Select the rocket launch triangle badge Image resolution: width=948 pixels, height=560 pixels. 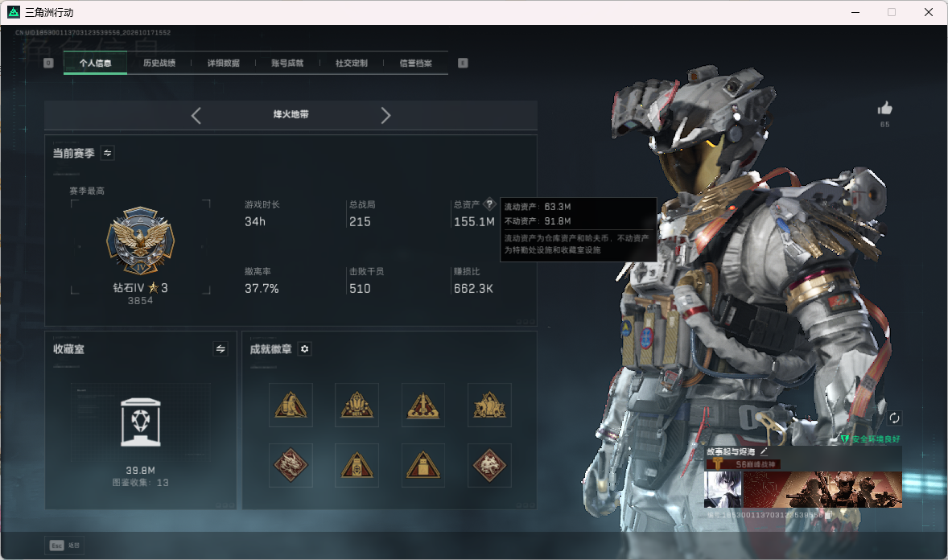coord(423,406)
